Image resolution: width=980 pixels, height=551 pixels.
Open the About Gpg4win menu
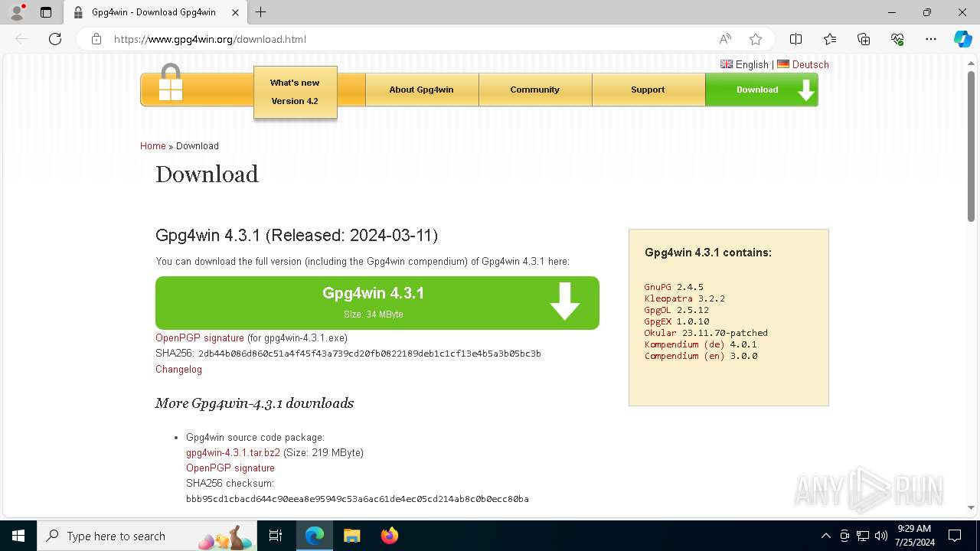click(421, 90)
